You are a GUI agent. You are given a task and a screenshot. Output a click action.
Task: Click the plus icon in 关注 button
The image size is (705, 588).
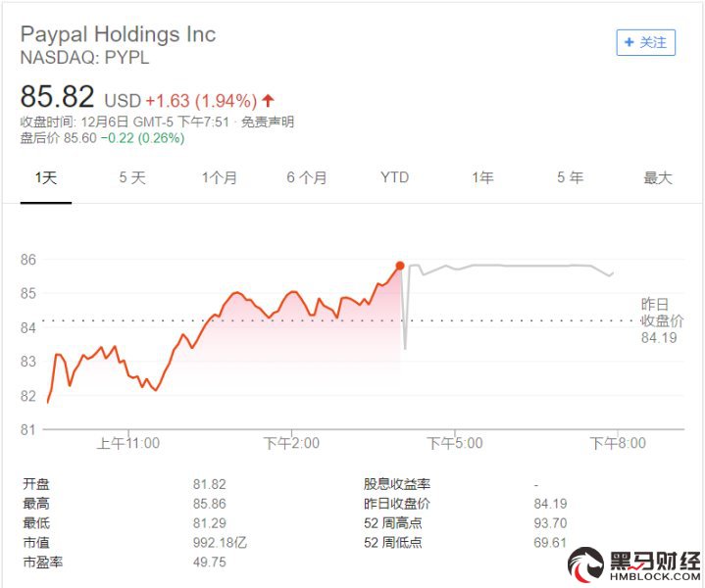pyautogui.click(x=629, y=42)
